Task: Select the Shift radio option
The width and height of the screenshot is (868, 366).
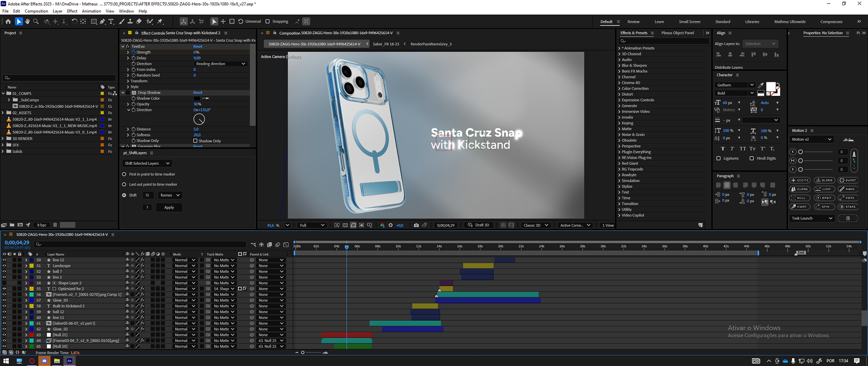Action: point(124,195)
